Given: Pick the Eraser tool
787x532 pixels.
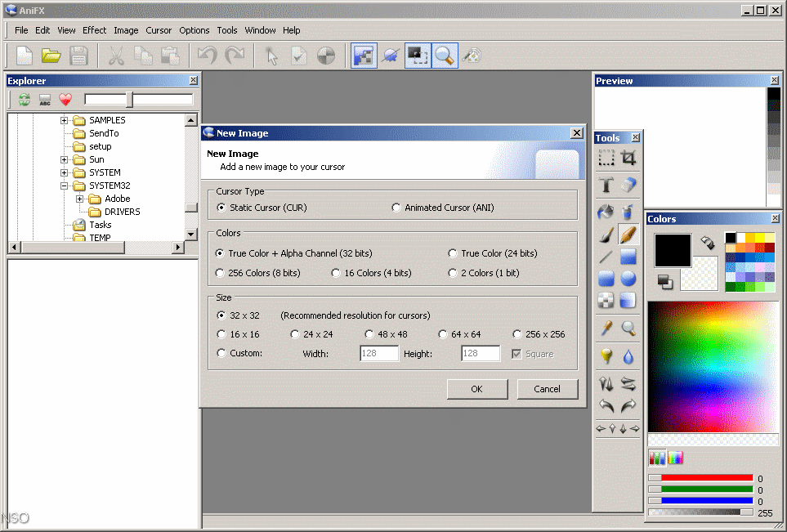Looking at the screenshot, I should click(628, 185).
